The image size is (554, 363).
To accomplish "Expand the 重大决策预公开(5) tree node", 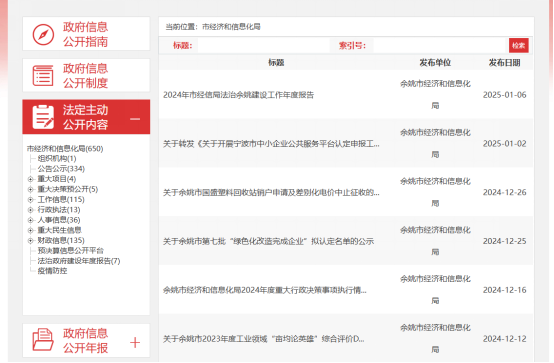I will (30, 189).
